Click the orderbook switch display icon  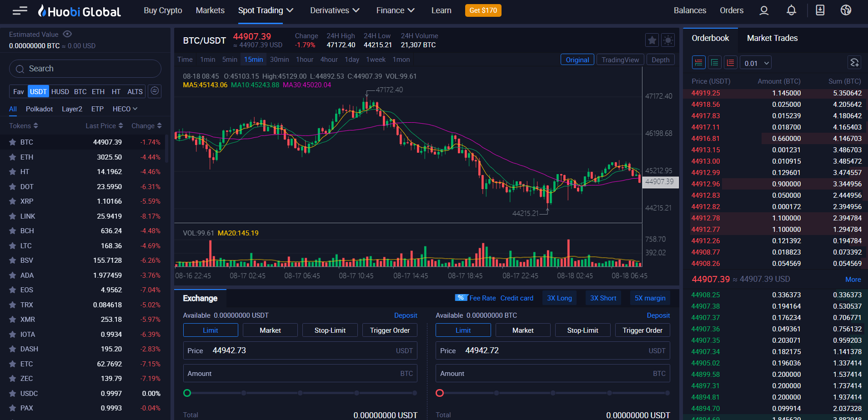[x=854, y=63]
